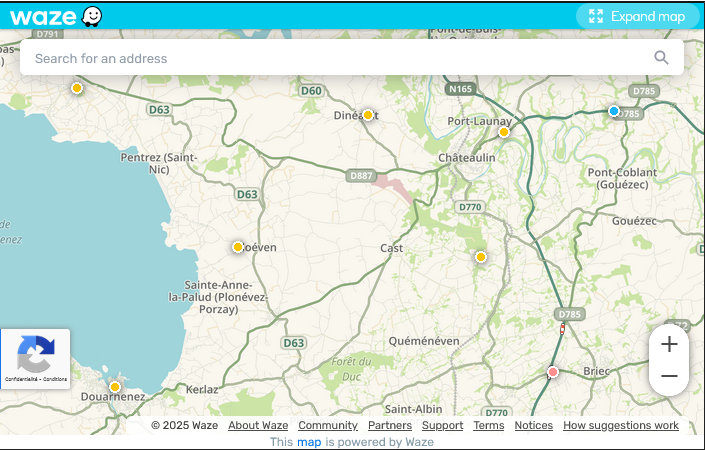The image size is (705, 450).
Task: Click the red marker near Briec
Action: click(x=553, y=372)
